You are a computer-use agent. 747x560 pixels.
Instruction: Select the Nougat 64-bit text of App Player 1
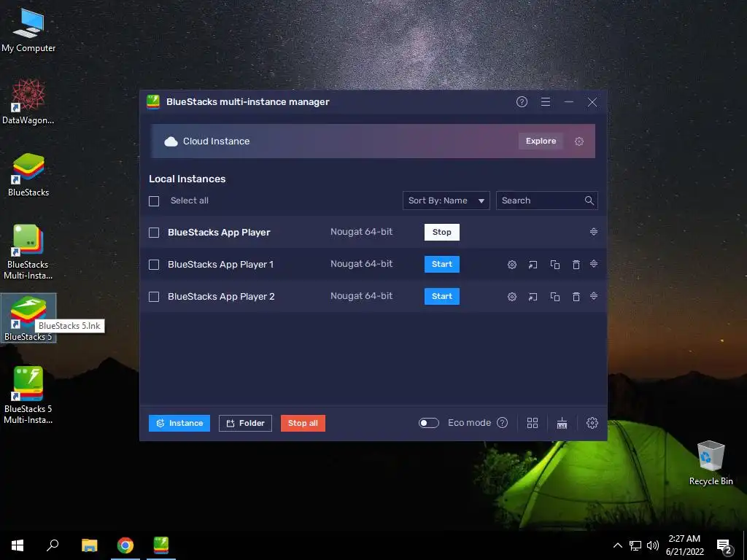coord(362,264)
